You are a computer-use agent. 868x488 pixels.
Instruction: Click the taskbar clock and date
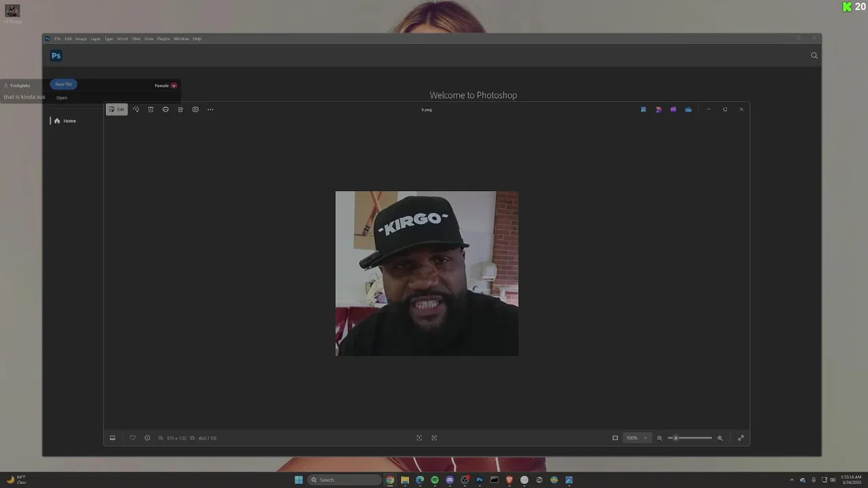(852, 480)
